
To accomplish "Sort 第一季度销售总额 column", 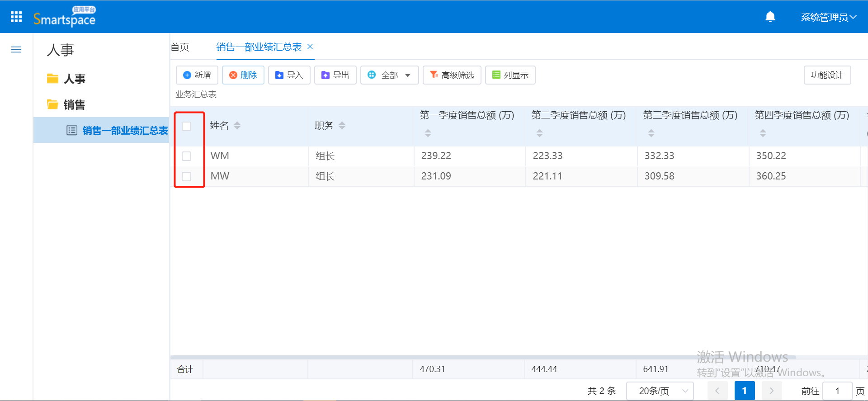I will [x=428, y=133].
